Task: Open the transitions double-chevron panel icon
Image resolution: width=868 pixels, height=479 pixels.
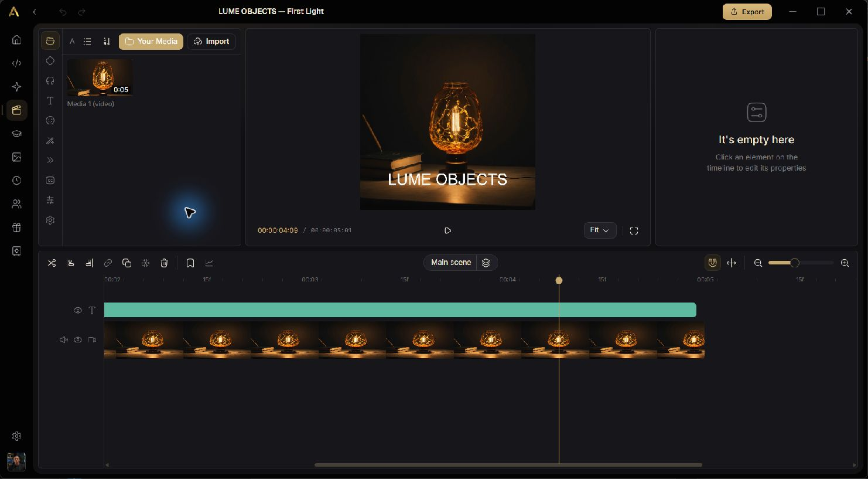Action: click(x=50, y=160)
